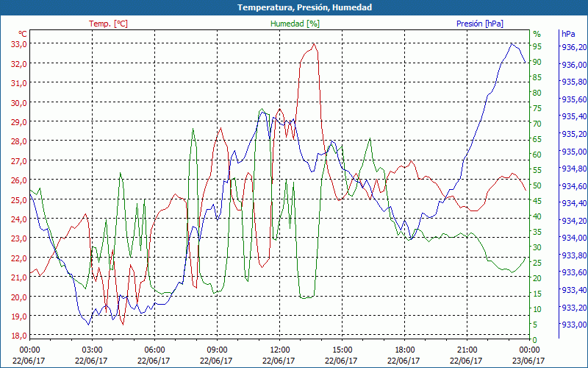Screen dimensions: 588x368
Task: Click the "32,0" temperature axis value
Action: tap(19, 63)
